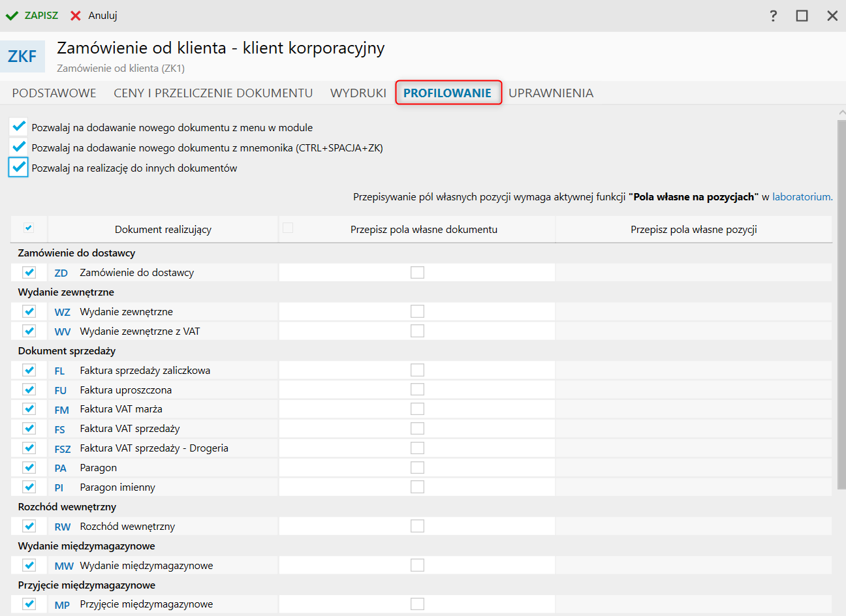This screenshot has height=616, width=846.
Task: Enable Przepisz pola własne for WZ row
Action: (417, 311)
